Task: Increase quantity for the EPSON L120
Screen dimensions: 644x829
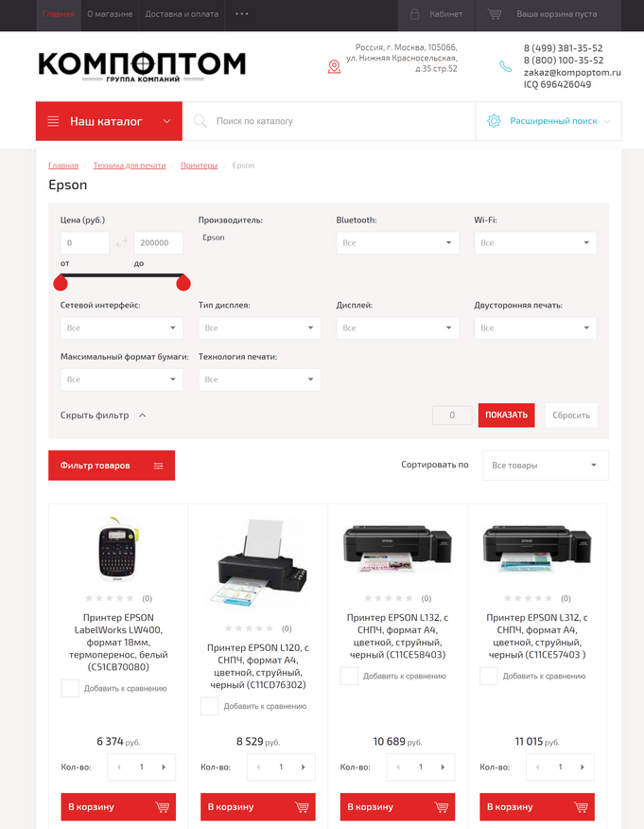Action: click(304, 767)
